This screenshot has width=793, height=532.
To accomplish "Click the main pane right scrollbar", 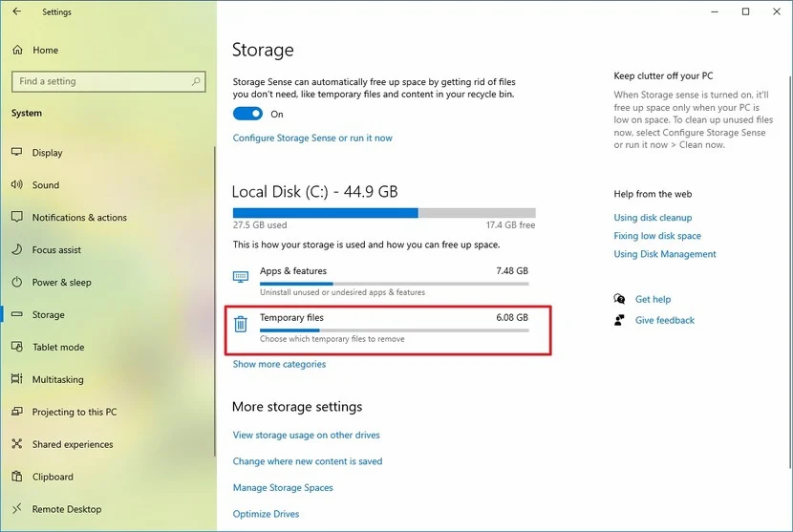I will tap(790, 273).
